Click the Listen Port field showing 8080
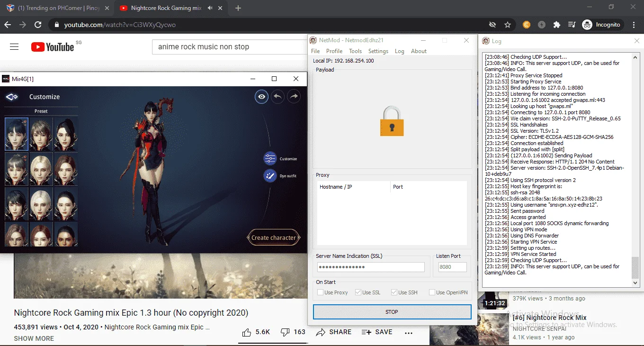 pos(452,267)
